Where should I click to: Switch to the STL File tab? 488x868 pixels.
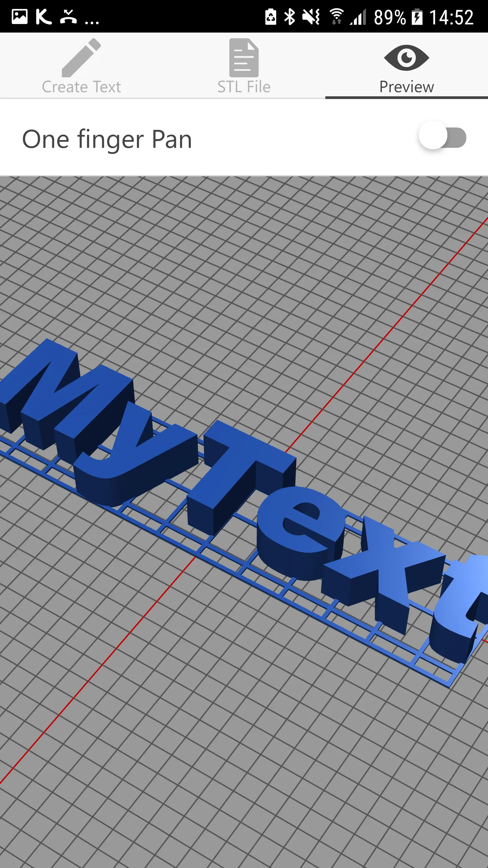[244, 66]
